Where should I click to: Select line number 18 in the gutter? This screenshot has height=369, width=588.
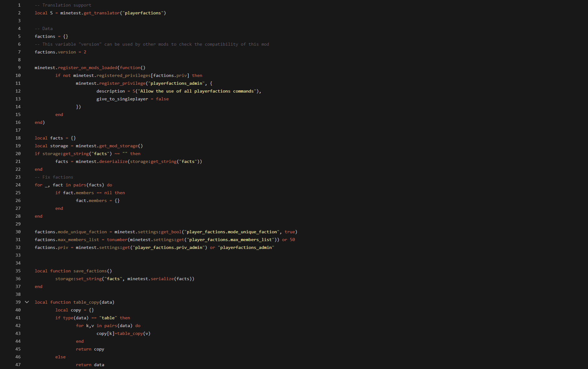coord(18,138)
